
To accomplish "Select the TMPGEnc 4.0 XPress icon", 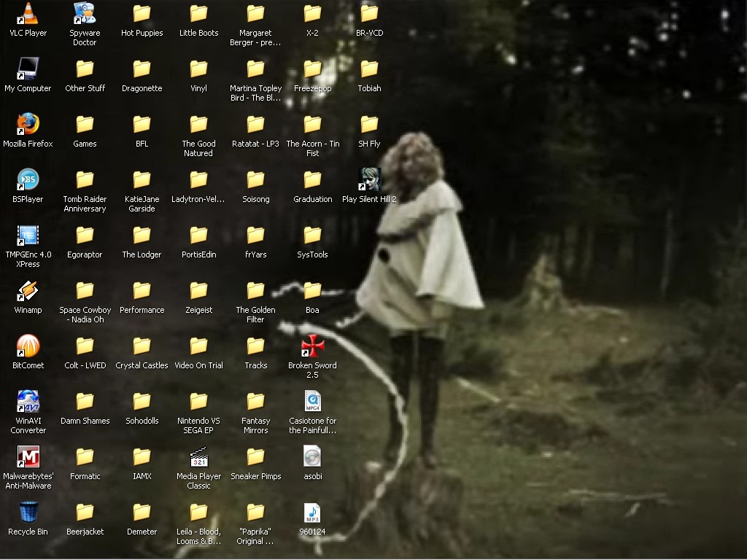I will point(28,236).
